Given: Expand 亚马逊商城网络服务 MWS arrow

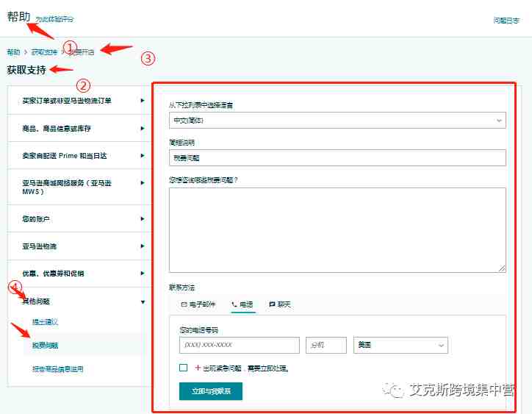Looking at the screenshot, I should 143,182.
